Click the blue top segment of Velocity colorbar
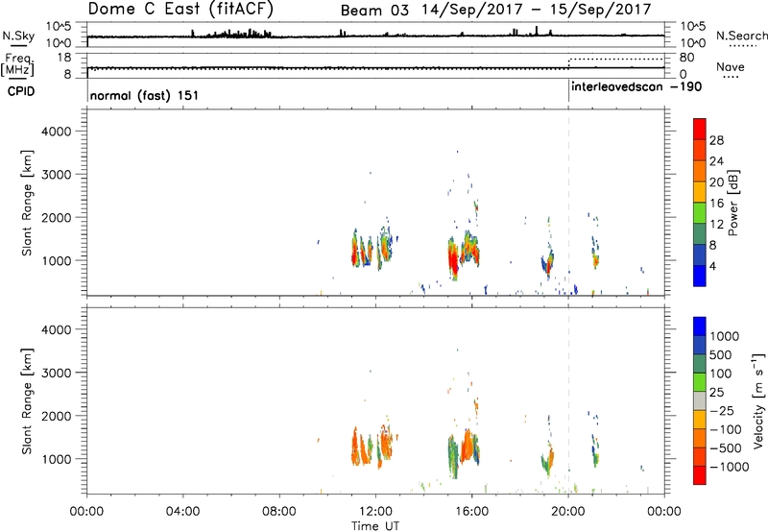 pos(700,326)
